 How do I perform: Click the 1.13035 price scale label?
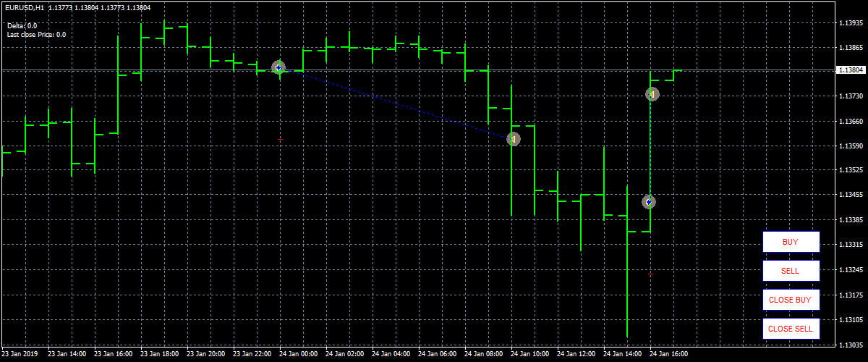tap(851, 344)
